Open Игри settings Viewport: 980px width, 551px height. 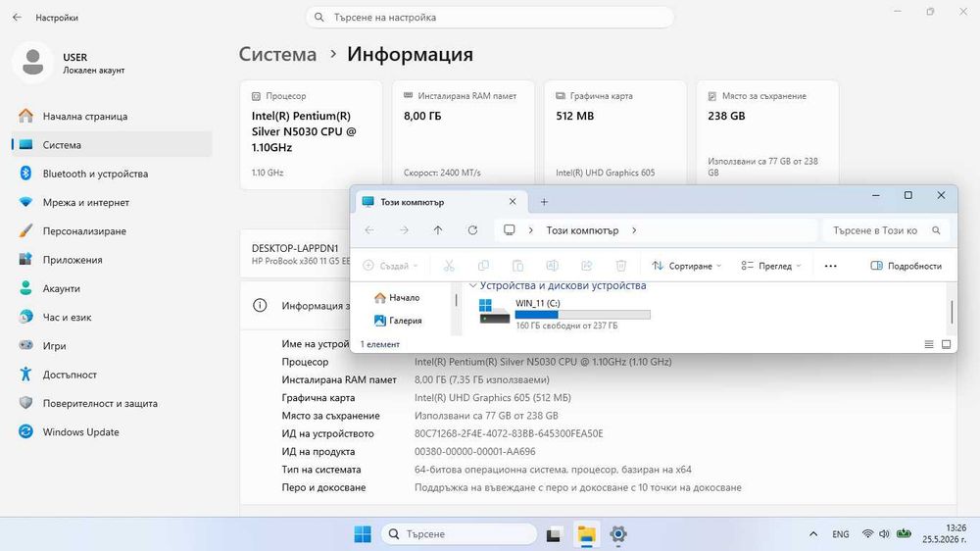112,346
